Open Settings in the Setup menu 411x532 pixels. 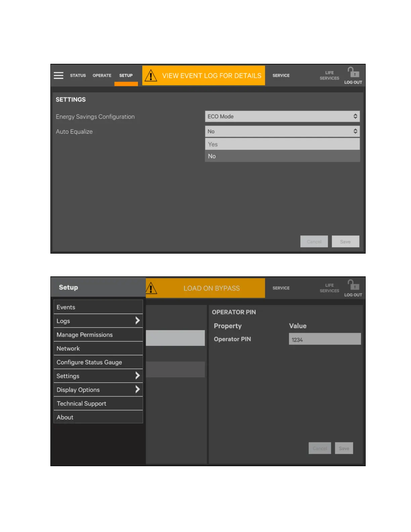[98, 376]
